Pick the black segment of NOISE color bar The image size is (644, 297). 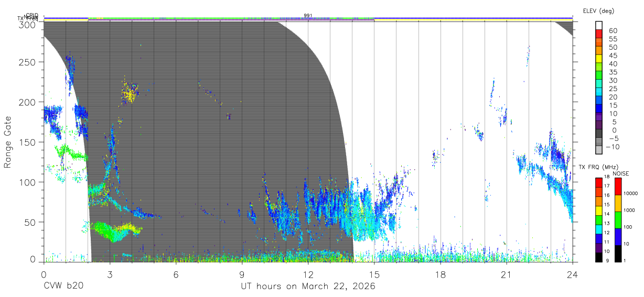click(x=618, y=254)
